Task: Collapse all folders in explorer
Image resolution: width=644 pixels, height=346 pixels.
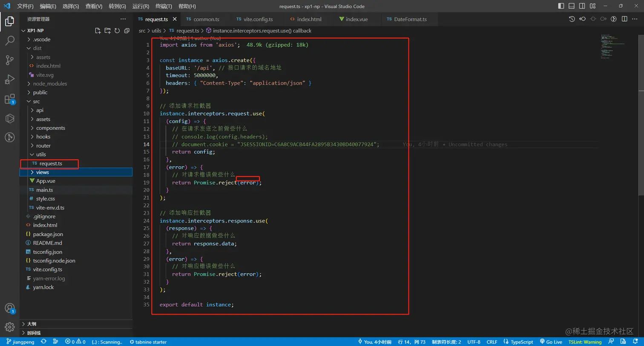Action: pos(126,31)
